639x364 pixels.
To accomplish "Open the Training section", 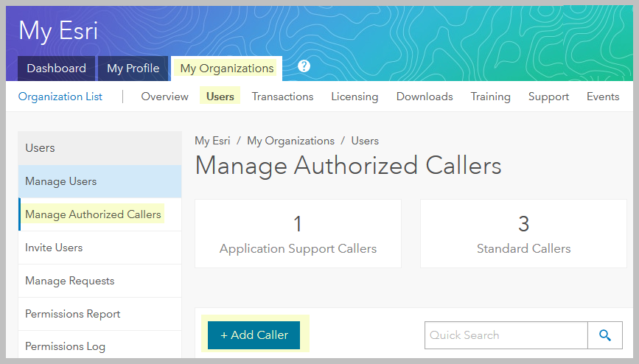I will point(491,97).
